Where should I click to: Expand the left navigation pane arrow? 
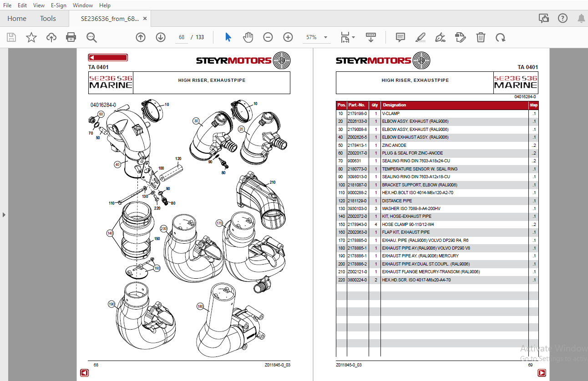click(4, 215)
